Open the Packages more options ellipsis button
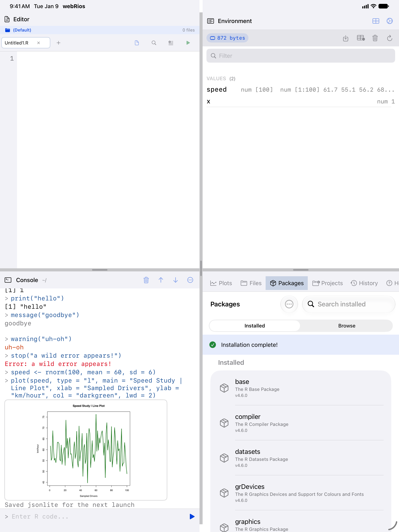The image size is (399, 532). (289, 304)
